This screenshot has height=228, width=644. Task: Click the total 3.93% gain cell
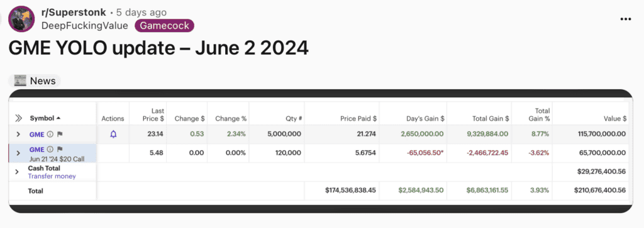tap(539, 190)
